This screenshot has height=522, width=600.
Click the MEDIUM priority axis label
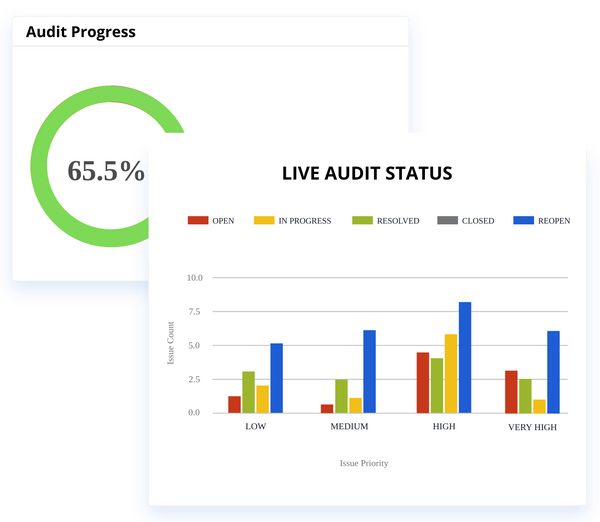pos(349,427)
